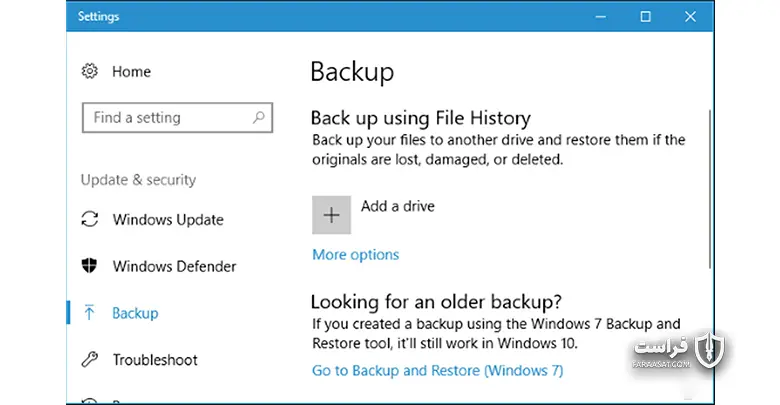Click the Update & security heading
This screenshot has height=405, width=780.
(x=138, y=180)
